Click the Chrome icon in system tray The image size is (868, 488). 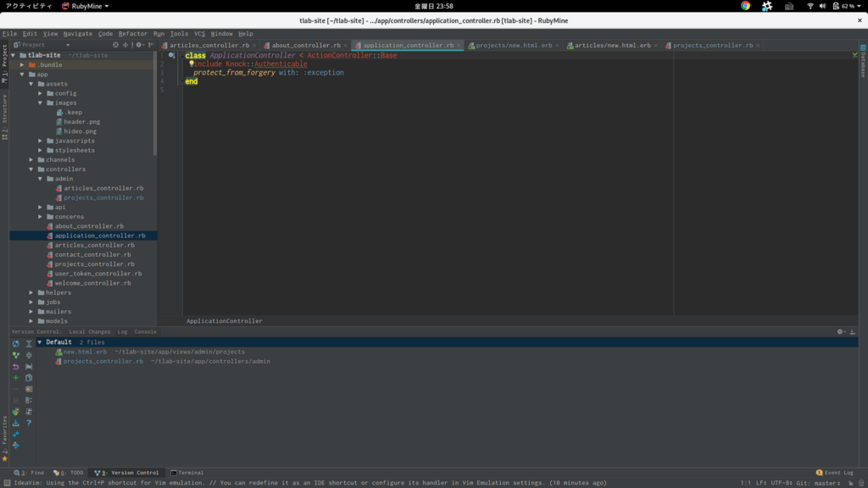pos(745,6)
